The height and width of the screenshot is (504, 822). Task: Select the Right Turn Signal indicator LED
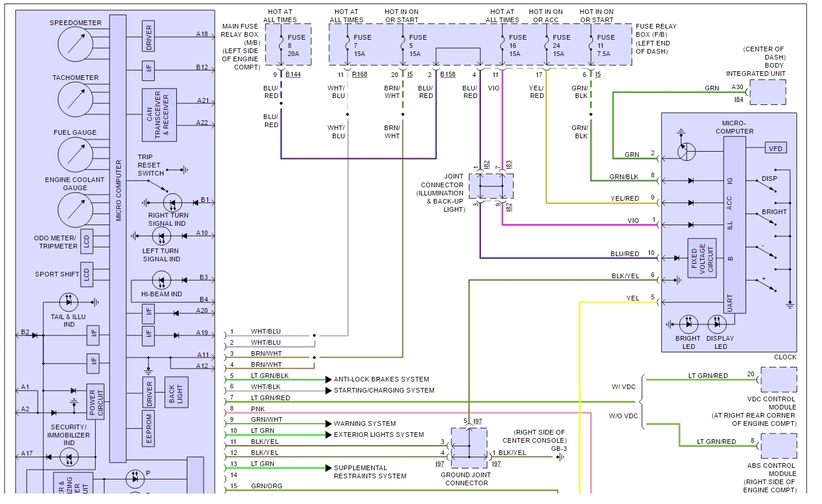coord(172,202)
